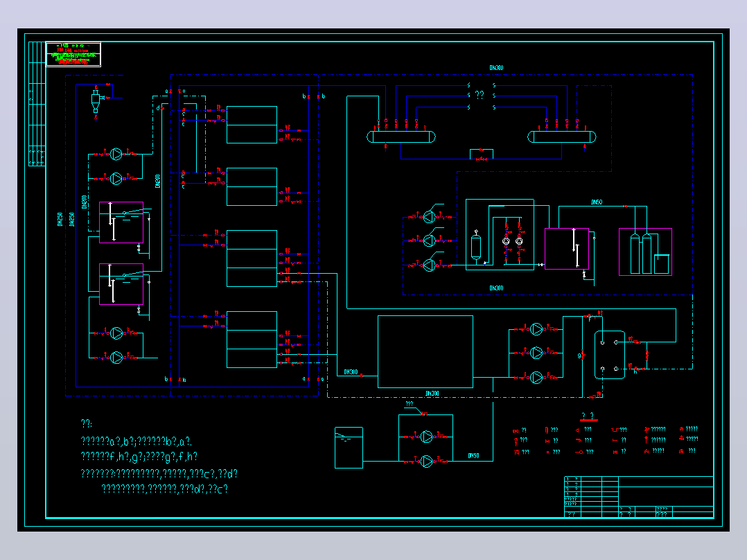Click the middle pump of the three pumps feeding the heat exchanger
747x560 pixels.
[536, 353]
